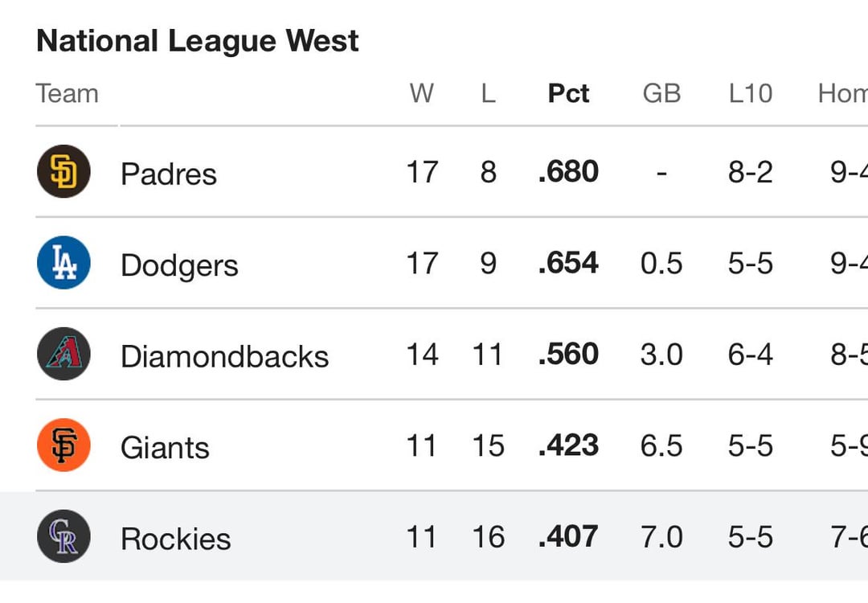The image size is (868, 603).
Task: Click the Rockies CR logo
Action: point(63,536)
